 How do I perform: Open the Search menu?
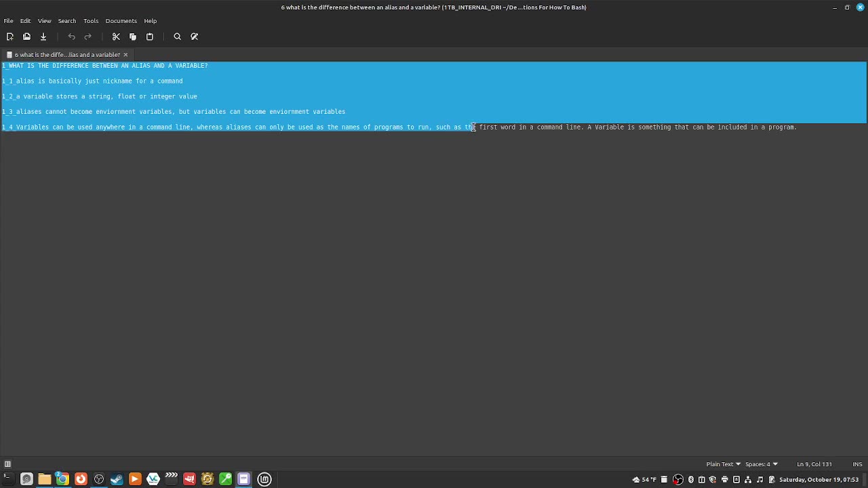click(66, 21)
